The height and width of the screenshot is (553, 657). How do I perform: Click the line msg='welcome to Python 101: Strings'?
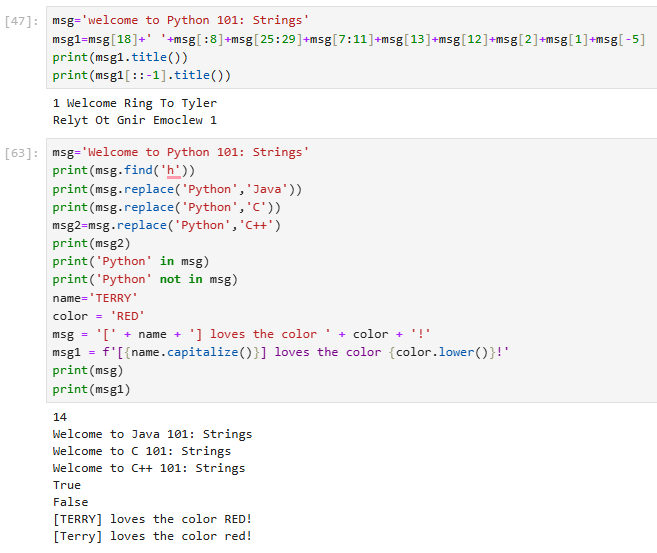181,21
